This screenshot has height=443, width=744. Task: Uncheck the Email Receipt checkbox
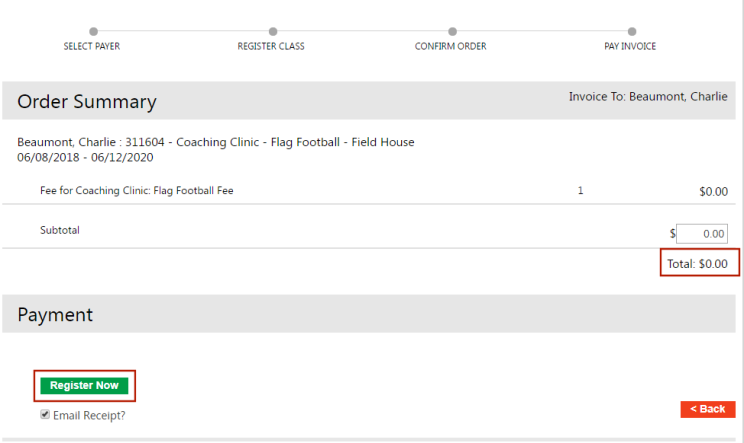click(45, 414)
